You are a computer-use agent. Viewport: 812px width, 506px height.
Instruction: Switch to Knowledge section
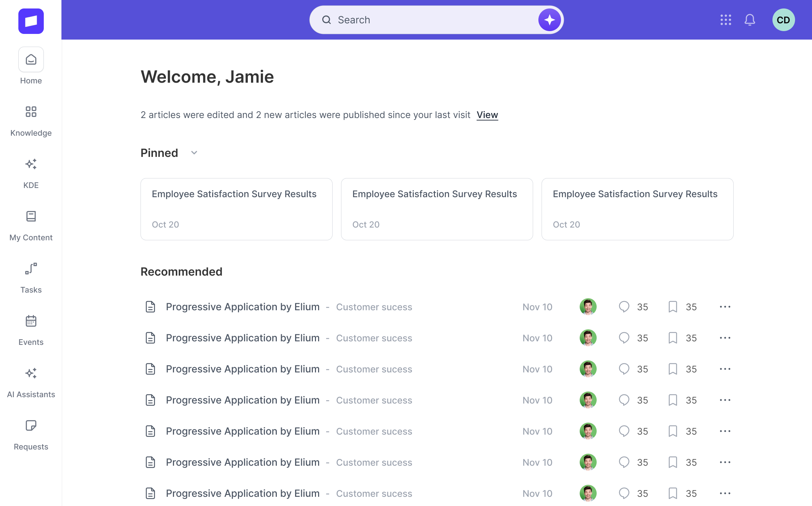click(x=31, y=121)
